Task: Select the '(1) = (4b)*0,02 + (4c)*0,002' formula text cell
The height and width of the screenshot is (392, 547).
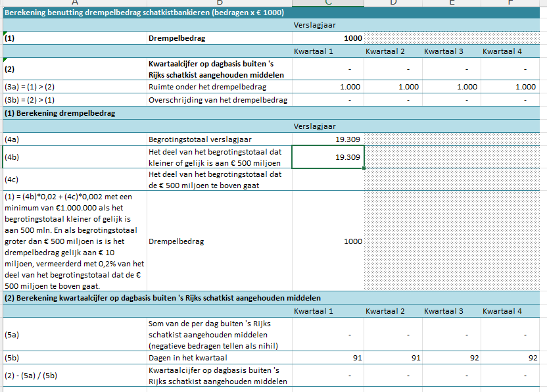Action: 75,241
